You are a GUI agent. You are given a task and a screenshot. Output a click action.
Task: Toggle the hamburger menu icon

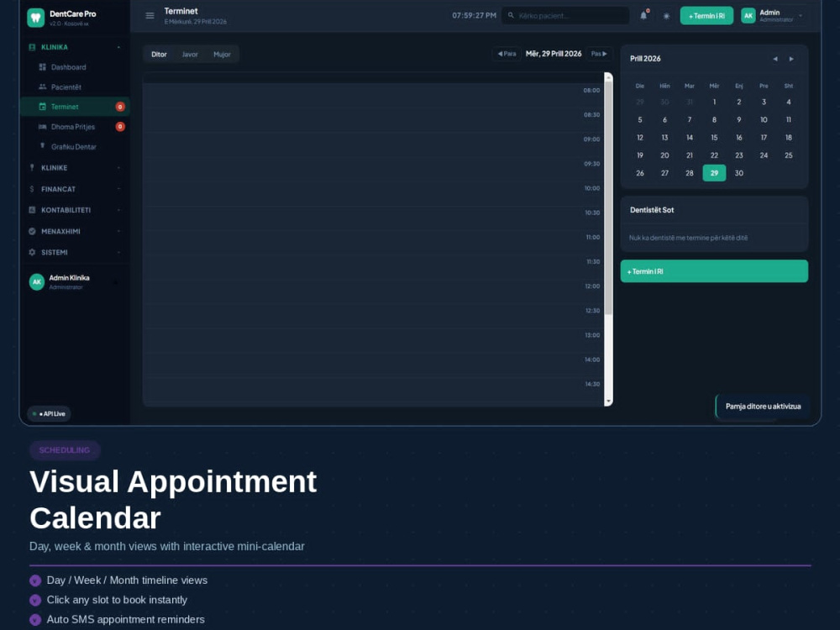[150, 15]
